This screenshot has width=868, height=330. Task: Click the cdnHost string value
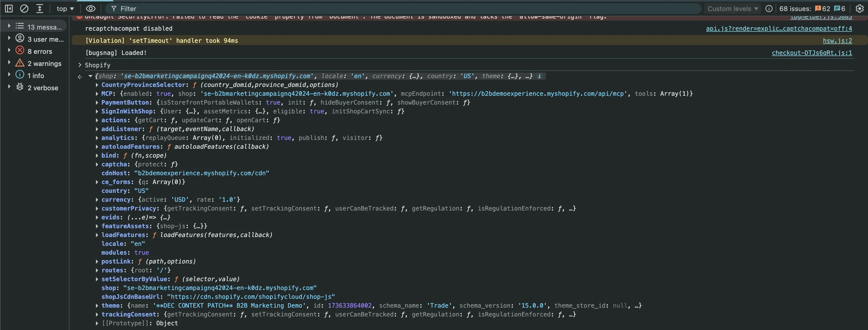[x=202, y=173]
